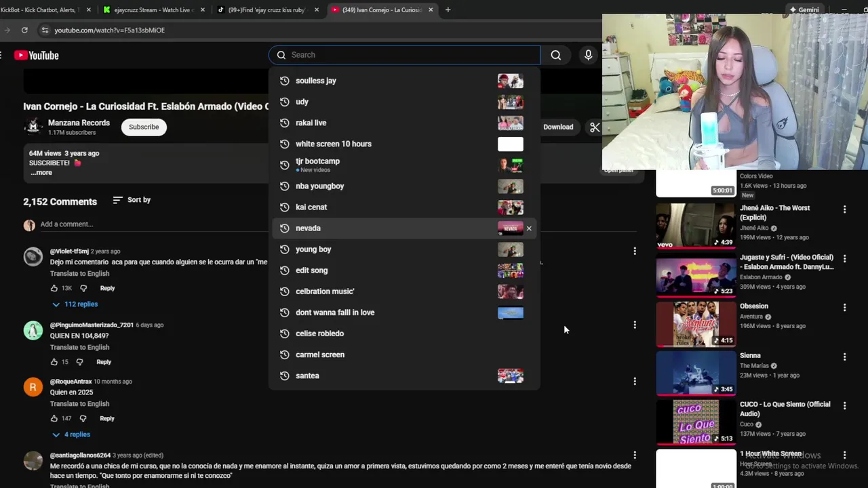Click the Download button
Screen dimensions: 868x488
pyautogui.click(x=558, y=127)
